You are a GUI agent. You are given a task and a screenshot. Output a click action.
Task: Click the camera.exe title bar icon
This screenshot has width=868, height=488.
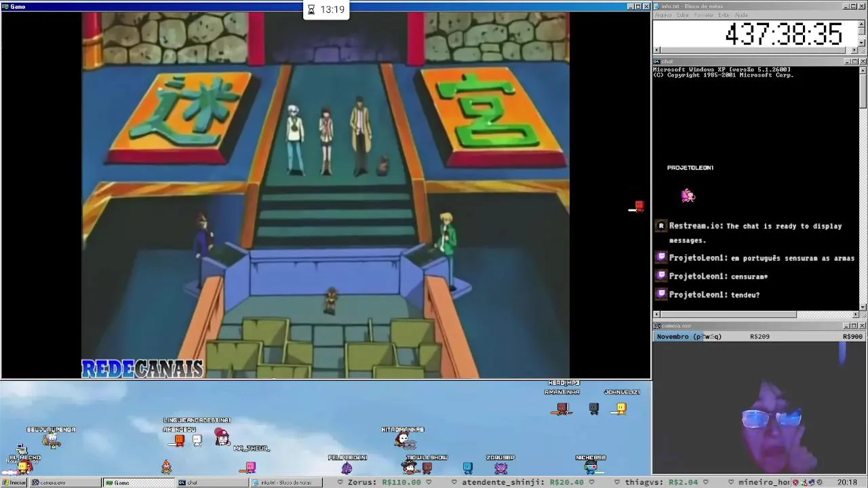tap(657, 325)
